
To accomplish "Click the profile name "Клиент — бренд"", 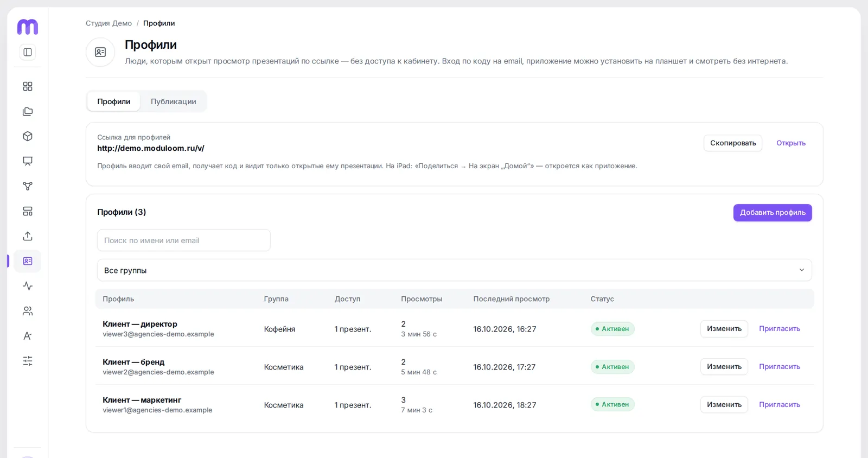I will click(x=133, y=362).
